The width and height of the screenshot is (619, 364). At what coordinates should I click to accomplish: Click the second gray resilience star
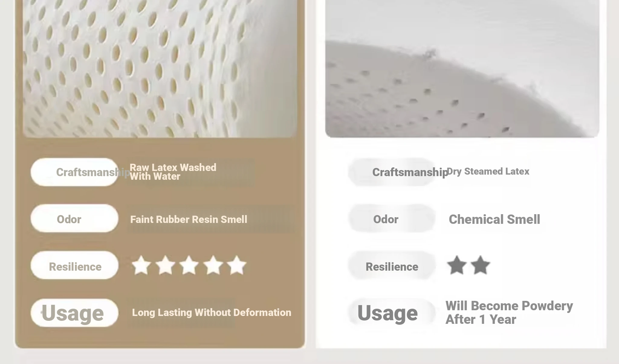(x=480, y=265)
